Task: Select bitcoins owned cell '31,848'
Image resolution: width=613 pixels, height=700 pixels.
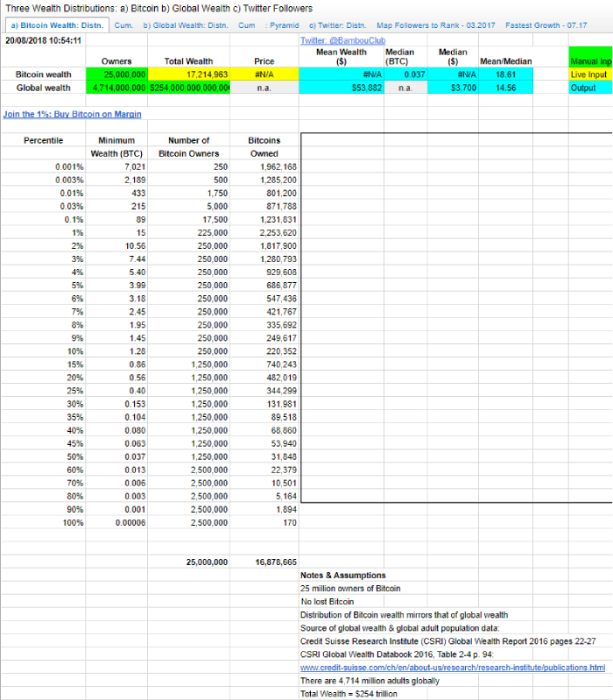Action: point(264,457)
